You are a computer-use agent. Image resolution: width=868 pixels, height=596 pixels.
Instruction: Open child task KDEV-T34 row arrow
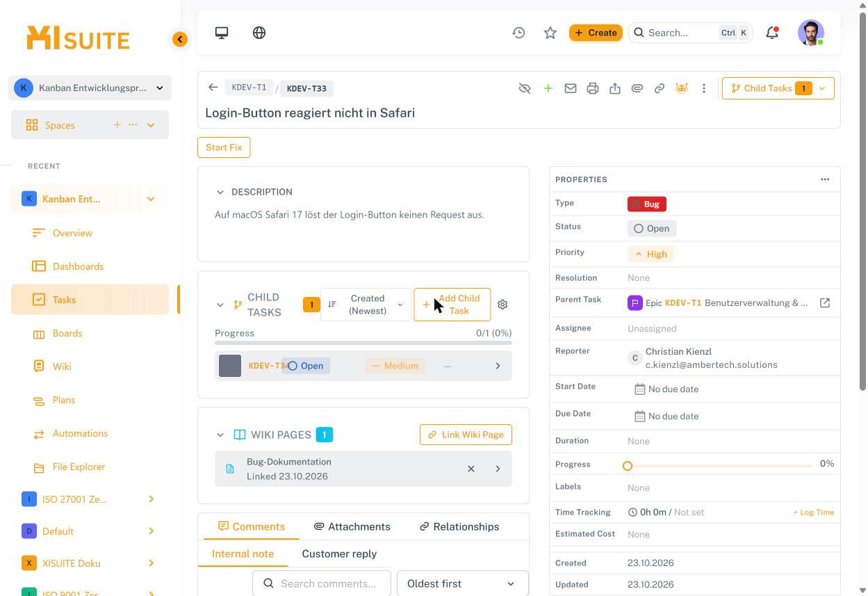[498, 366]
